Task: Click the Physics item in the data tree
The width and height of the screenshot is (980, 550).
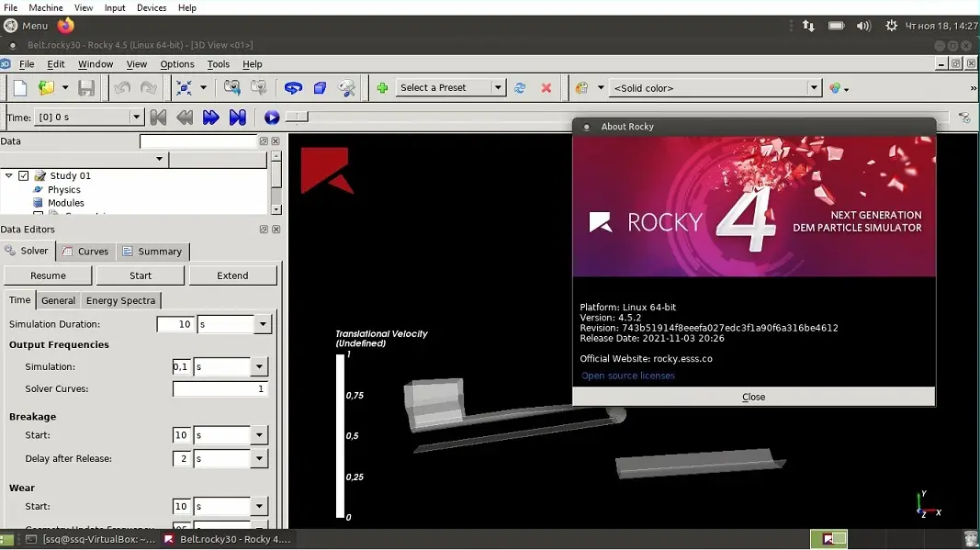Action: coord(64,190)
